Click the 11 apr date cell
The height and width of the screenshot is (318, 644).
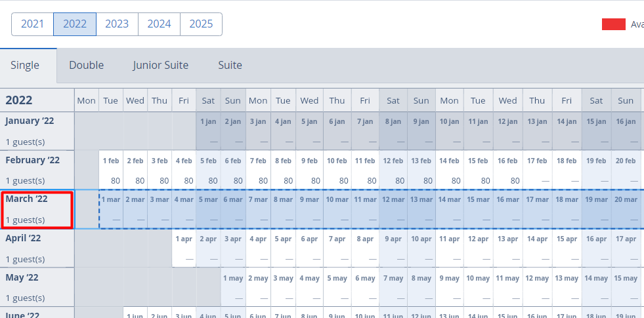[x=449, y=248]
